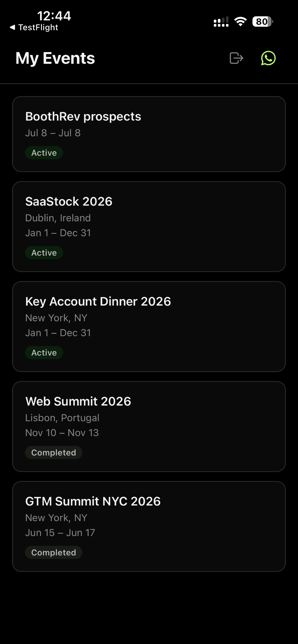298x644 pixels.
Task: Go back to TestFlight
Action: click(34, 27)
